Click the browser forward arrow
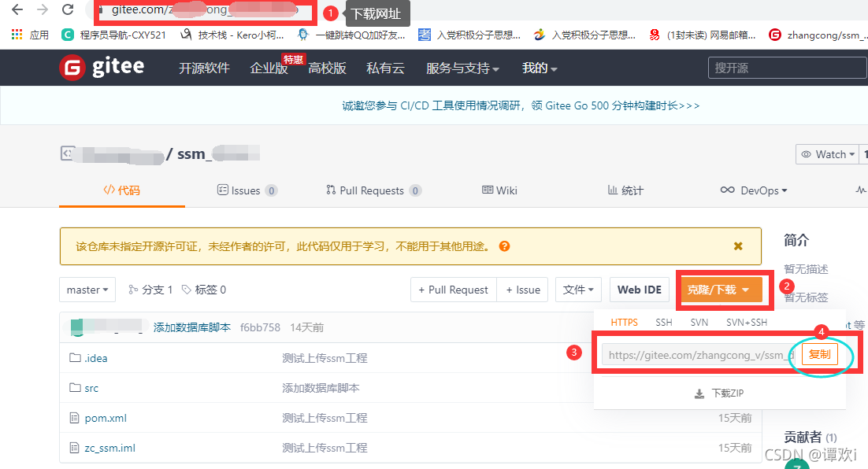868x469 pixels. [42, 9]
